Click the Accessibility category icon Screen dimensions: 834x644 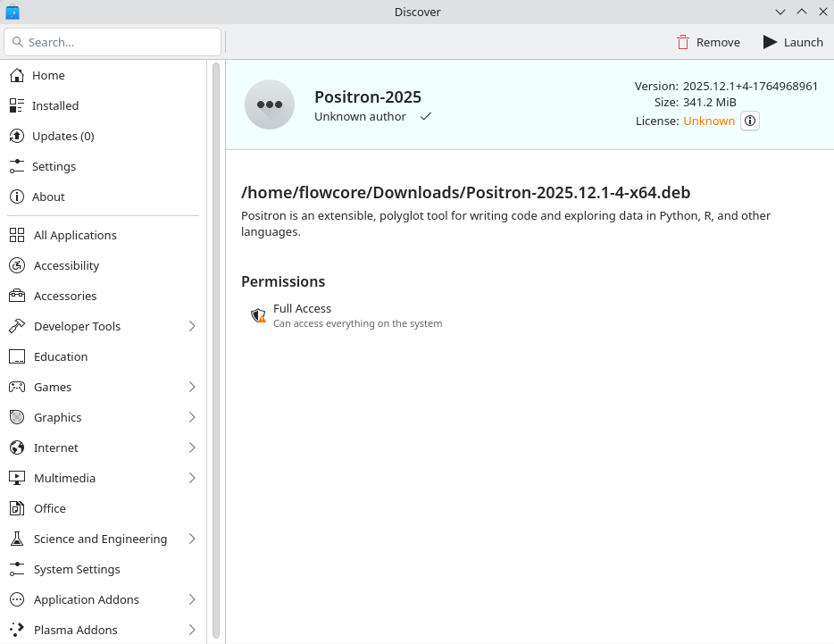click(17, 265)
